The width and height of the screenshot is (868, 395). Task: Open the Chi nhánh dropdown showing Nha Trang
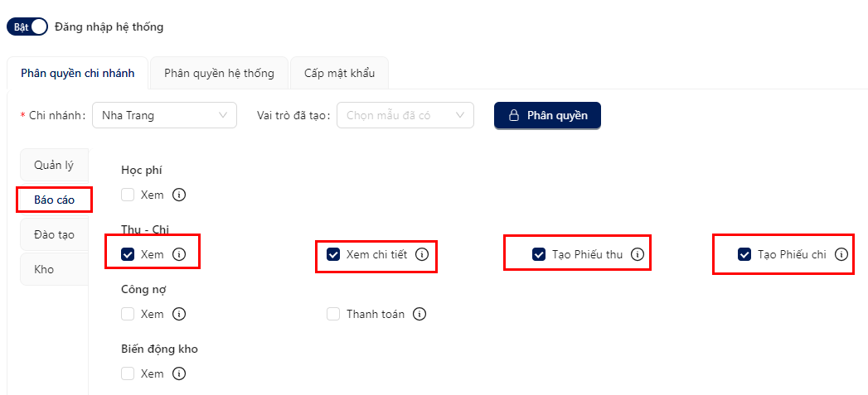tap(164, 116)
